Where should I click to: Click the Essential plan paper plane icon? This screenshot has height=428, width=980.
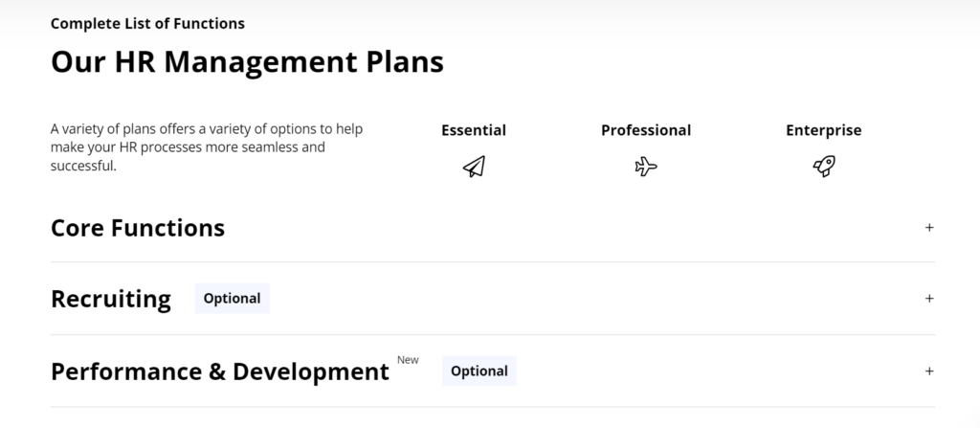[x=474, y=168]
